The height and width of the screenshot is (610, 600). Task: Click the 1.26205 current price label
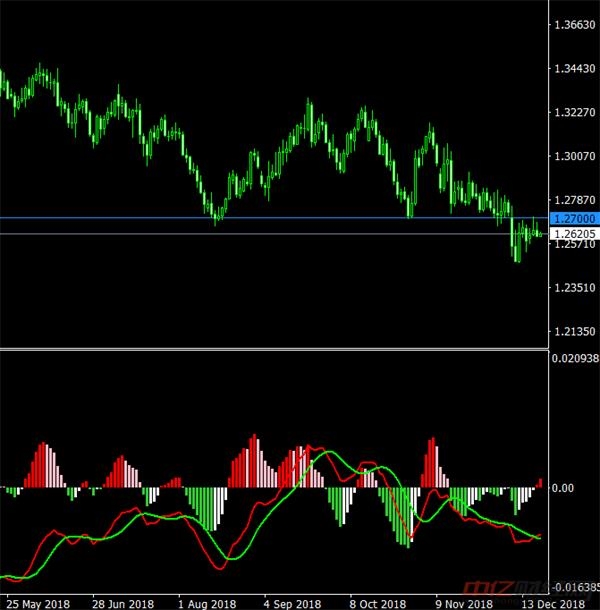click(x=575, y=234)
